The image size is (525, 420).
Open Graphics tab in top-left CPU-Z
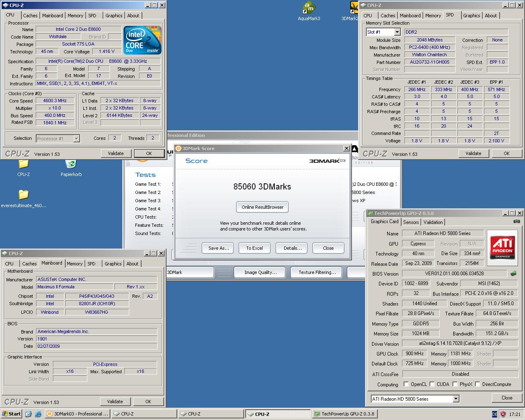(114, 16)
